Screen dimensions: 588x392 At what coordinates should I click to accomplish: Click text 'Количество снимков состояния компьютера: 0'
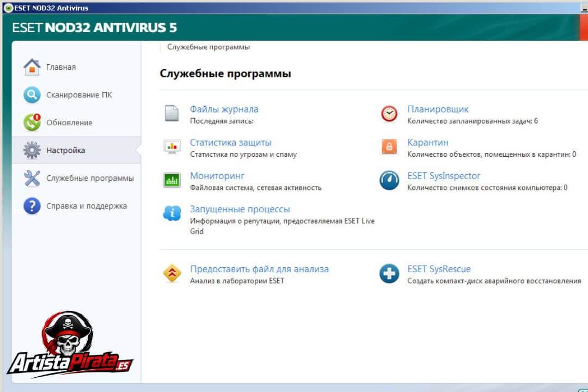pyautogui.click(x=487, y=188)
